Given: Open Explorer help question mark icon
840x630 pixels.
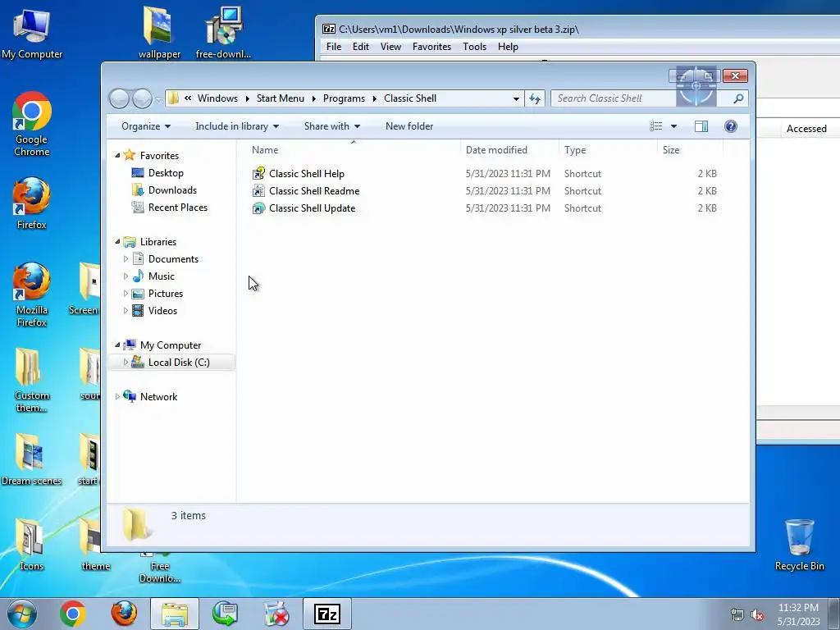Looking at the screenshot, I should point(731,126).
